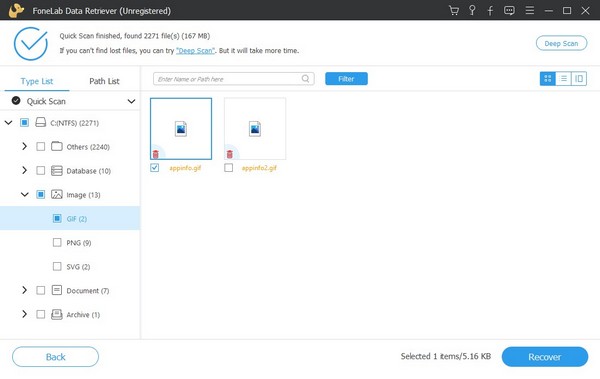Select the Archive (1) label

point(83,315)
